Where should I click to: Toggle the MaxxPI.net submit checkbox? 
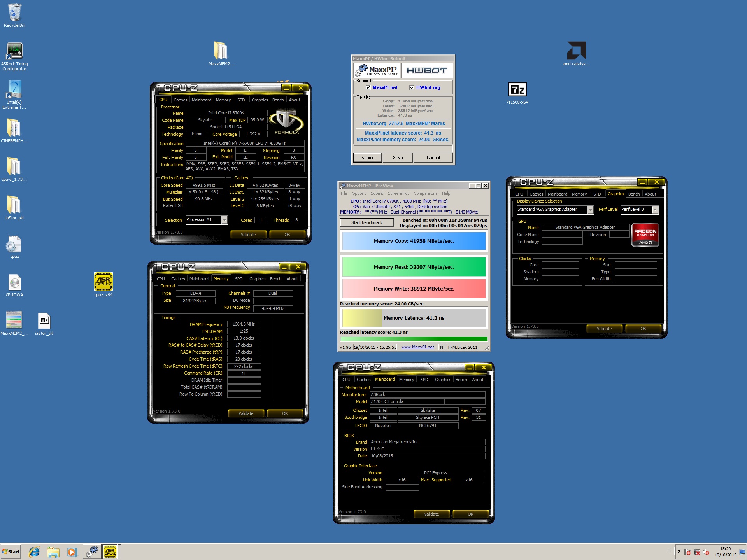[x=368, y=87]
